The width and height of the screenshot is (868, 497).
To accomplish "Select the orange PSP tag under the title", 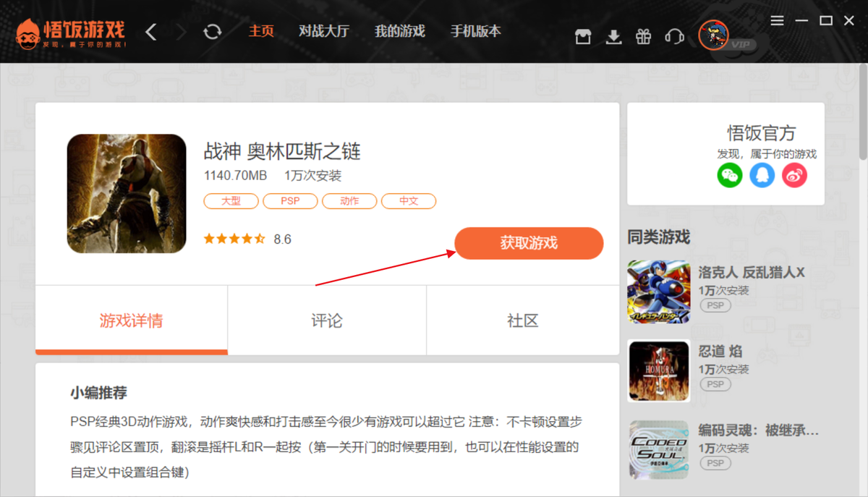I will coord(290,201).
